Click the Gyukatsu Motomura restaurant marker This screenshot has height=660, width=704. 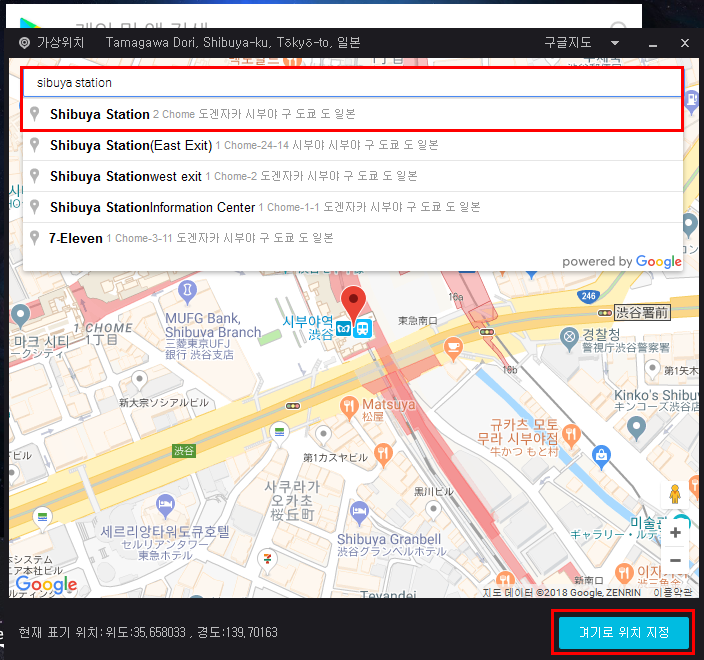(571, 436)
